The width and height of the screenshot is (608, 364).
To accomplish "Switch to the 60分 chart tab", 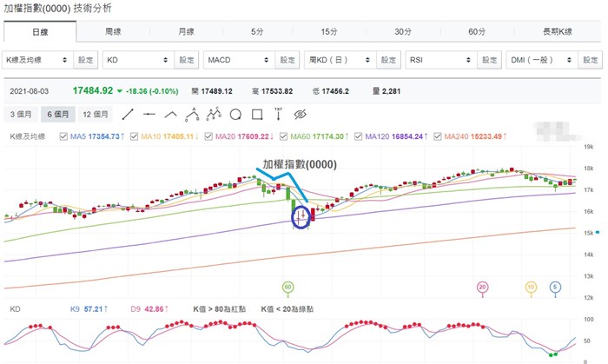I will pos(476,31).
